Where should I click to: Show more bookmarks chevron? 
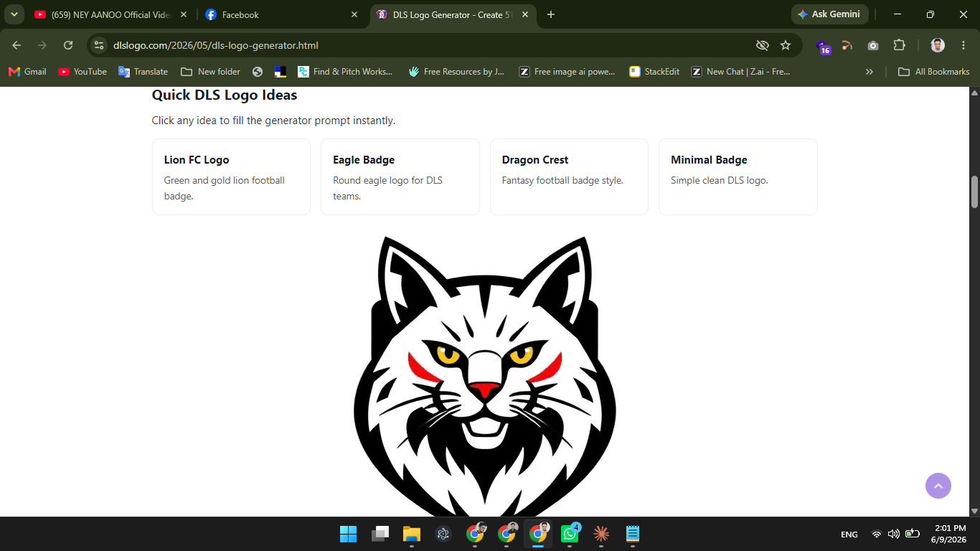[870, 72]
